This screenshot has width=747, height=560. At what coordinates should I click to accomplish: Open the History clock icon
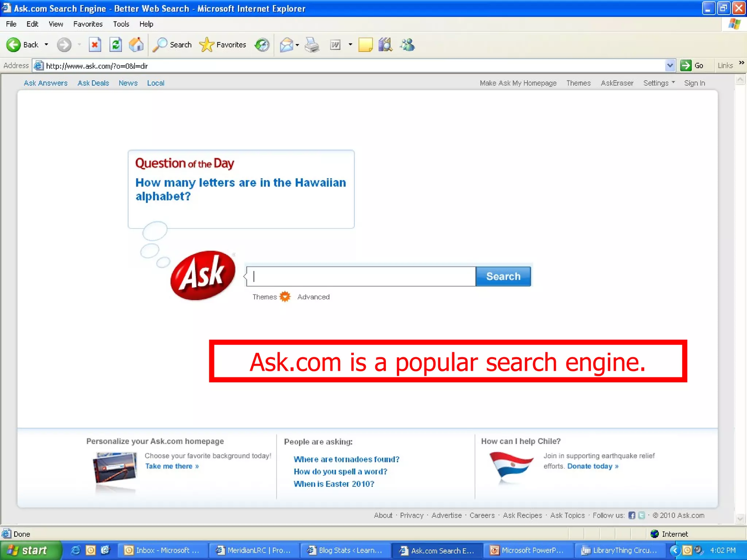pos(262,45)
